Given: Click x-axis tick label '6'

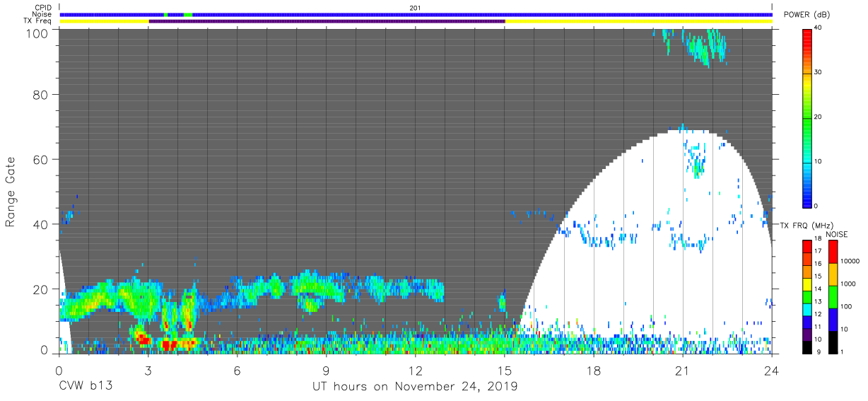Looking at the screenshot, I should pos(237,371).
